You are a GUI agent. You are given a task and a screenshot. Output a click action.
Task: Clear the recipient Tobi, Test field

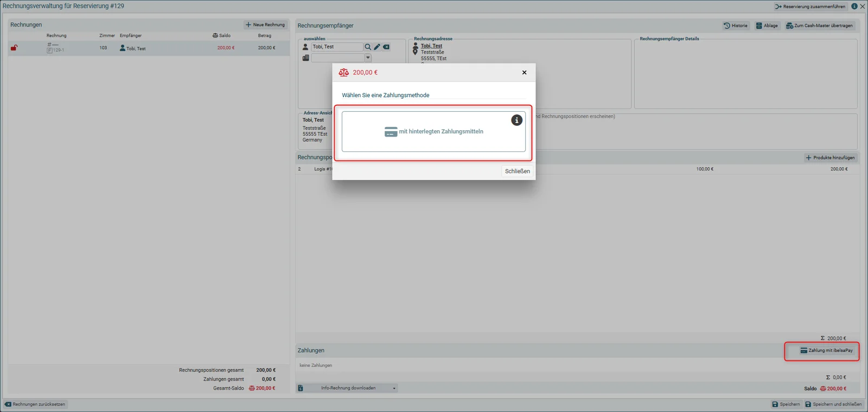coord(386,47)
